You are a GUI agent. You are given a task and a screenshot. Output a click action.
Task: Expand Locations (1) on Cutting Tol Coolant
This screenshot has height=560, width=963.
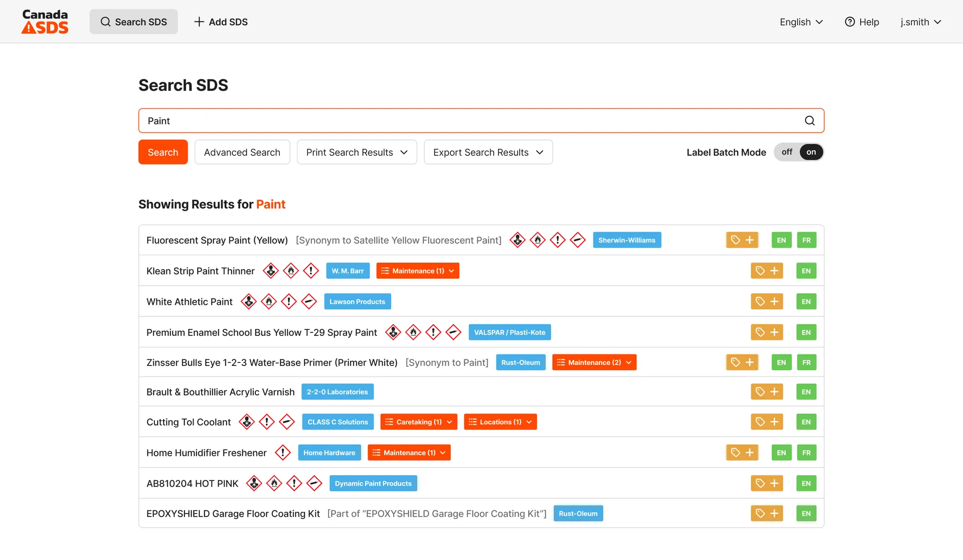(500, 422)
